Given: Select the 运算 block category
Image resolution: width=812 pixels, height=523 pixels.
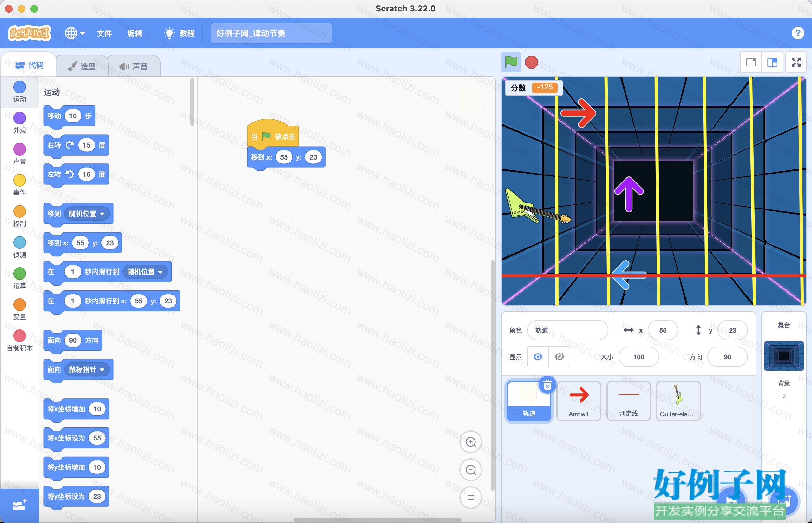Looking at the screenshot, I should coord(19,278).
